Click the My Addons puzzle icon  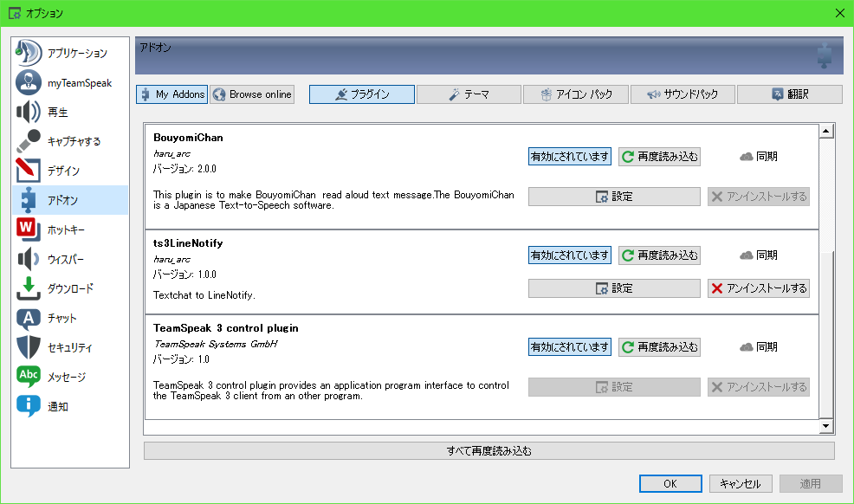(146, 94)
